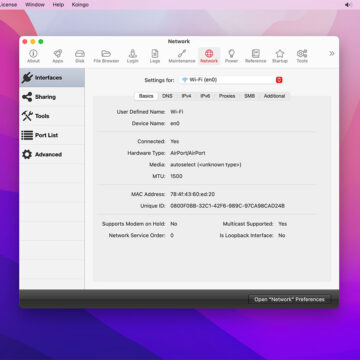Viewport: 360px width, 360px height.
Task: Open the Help menu
Action: (x=58, y=5)
